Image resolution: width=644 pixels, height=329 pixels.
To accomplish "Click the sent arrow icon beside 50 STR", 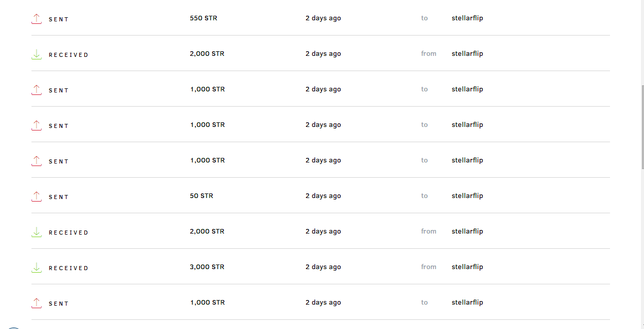I will click(x=37, y=196).
